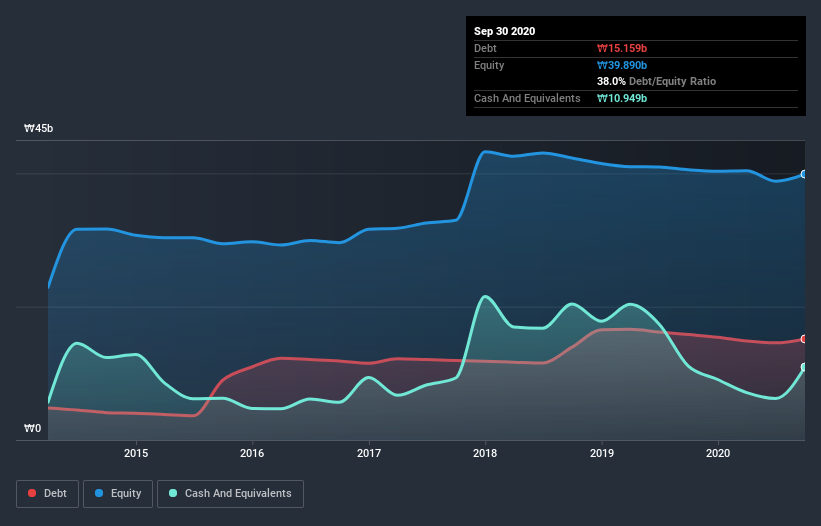Click the ₩45b y-axis label

pyautogui.click(x=39, y=129)
